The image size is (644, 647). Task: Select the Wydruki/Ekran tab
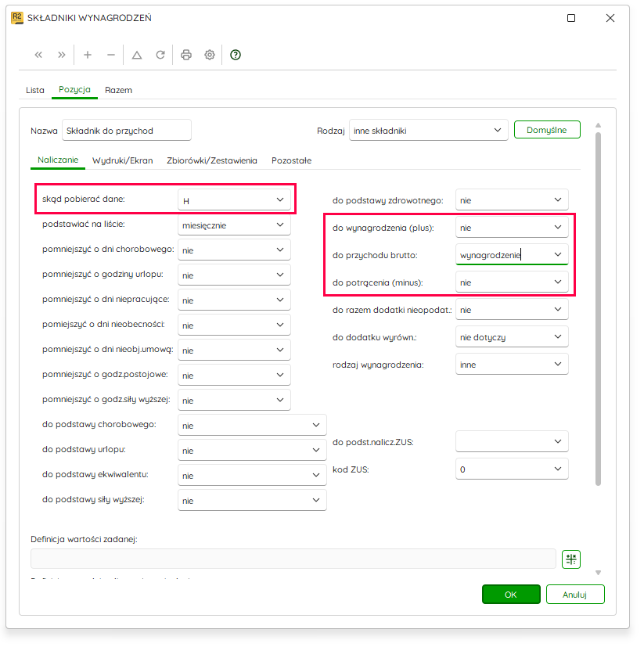pos(123,160)
